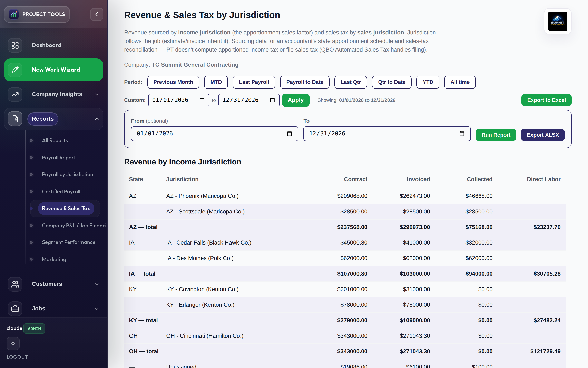Collapse the Reports section chevron
The image size is (588, 368).
pyautogui.click(x=97, y=119)
